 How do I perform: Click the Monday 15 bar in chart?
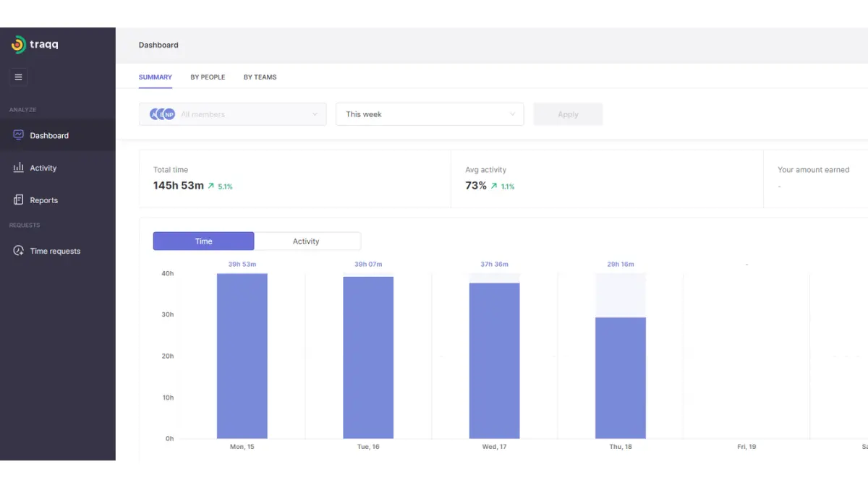[x=242, y=356]
